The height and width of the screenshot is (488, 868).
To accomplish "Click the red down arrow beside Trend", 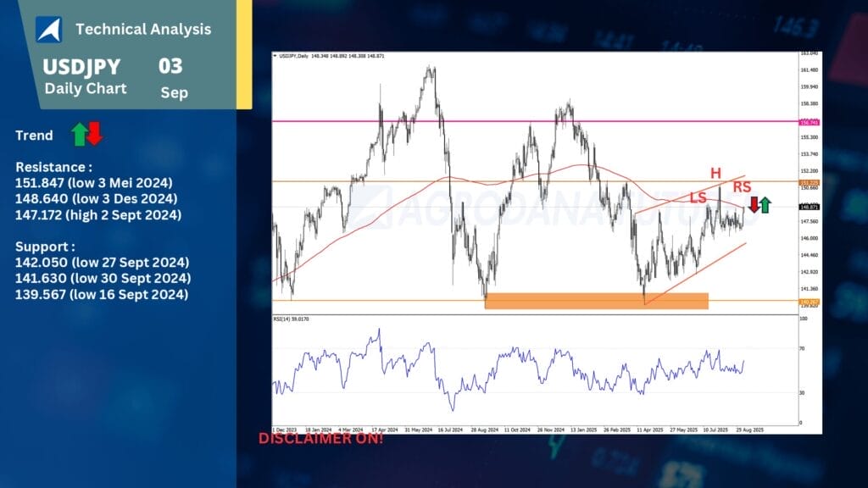I will 95,134.
